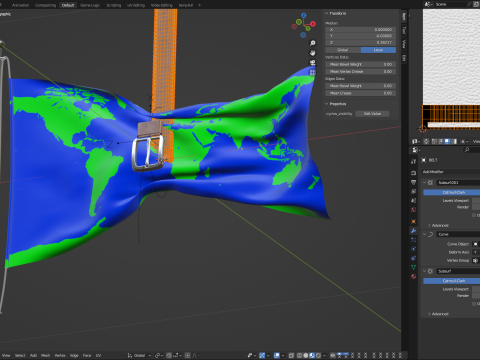The width and height of the screenshot is (480, 360).
Task: Open the Vertex menu in viewport header
Action: pyautogui.click(x=60, y=355)
